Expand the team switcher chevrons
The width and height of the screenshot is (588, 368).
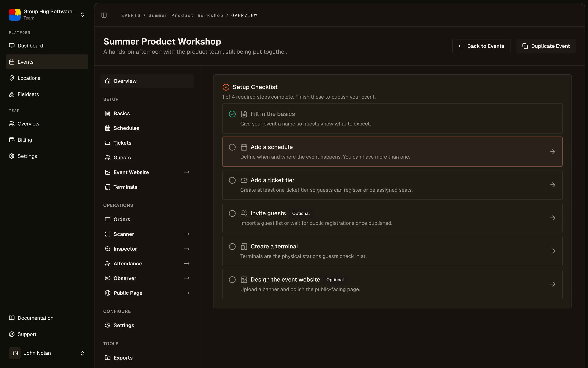point(82,15)
